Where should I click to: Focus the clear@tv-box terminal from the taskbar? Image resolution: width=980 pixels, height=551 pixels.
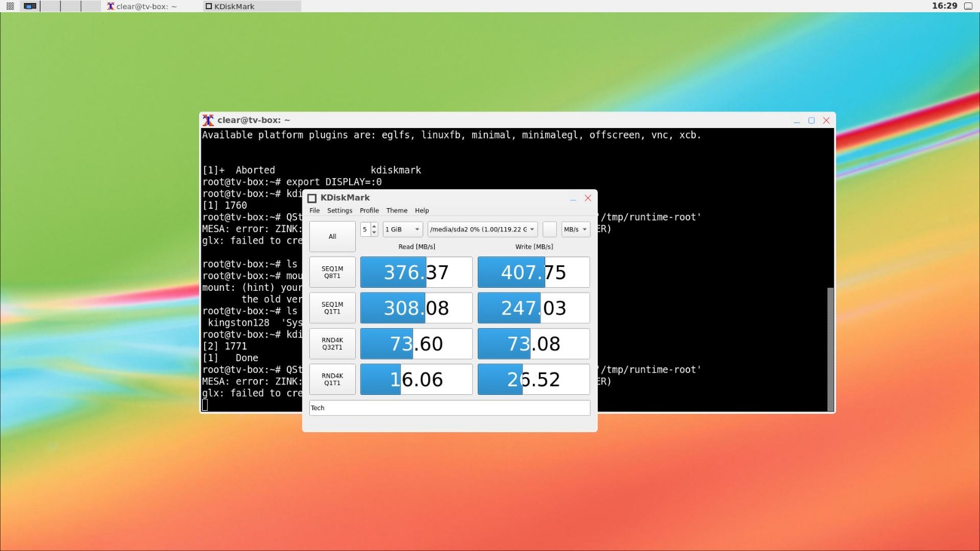click(152, 6)
